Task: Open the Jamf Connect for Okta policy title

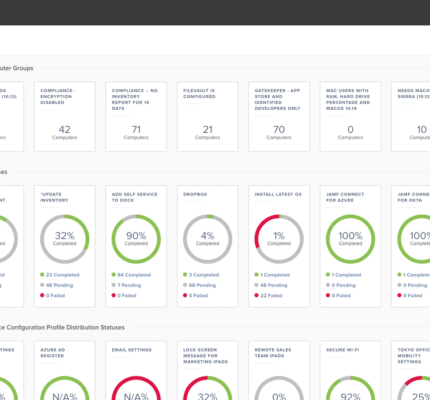Action: click(x=413, y=197)
